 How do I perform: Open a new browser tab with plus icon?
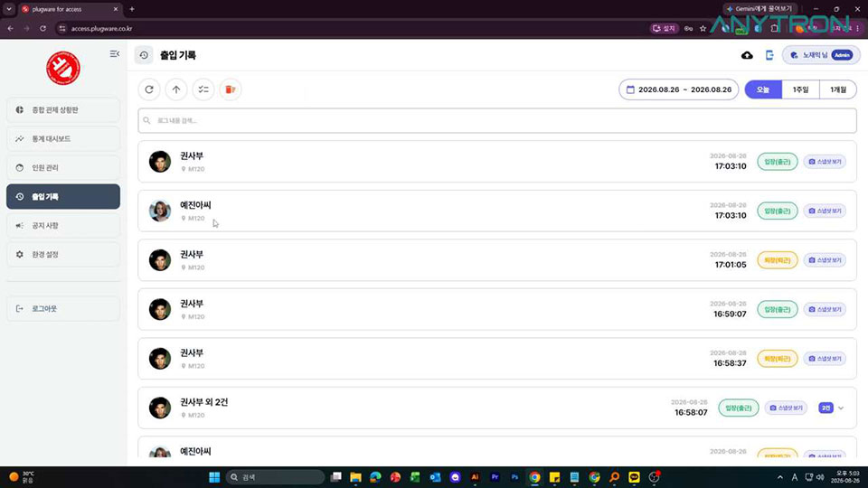click(x=132, y=9)
